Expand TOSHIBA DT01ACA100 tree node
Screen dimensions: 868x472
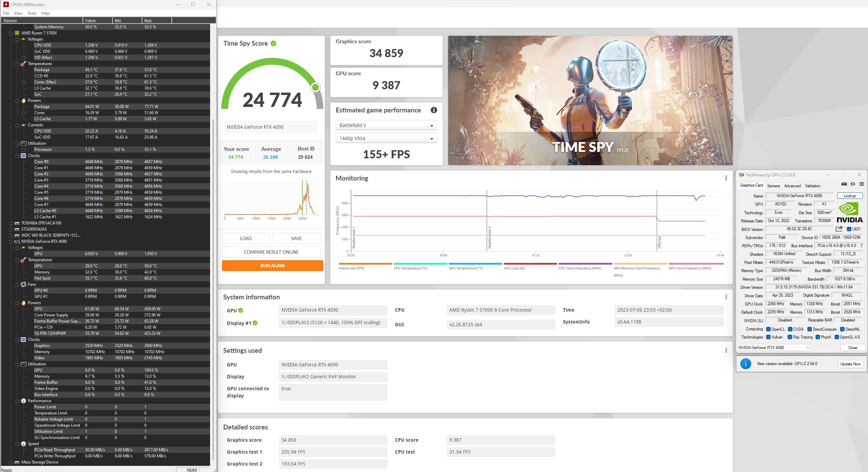pyautogui.click(x=11, y=223)
